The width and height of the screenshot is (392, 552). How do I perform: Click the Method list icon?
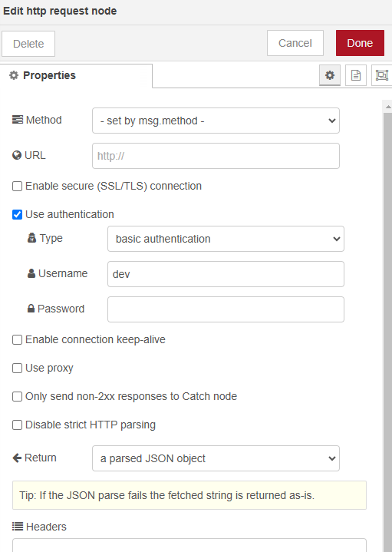click(18, 120)
